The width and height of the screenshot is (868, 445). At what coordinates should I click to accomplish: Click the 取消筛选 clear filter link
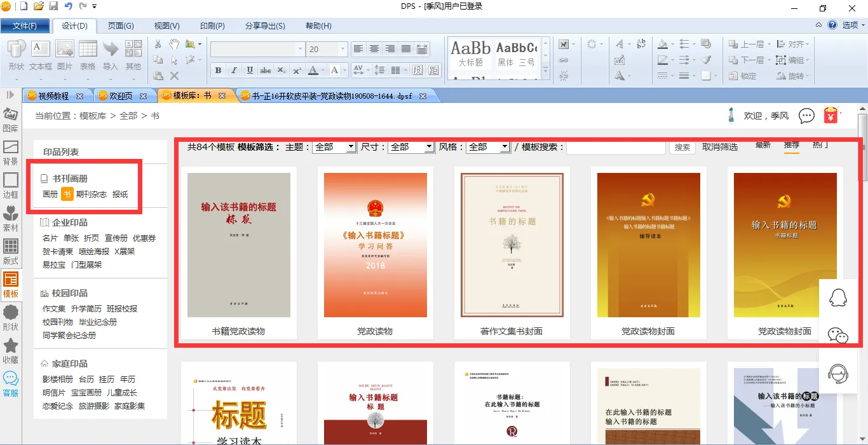pyautogui.click(x=720, y=147)
